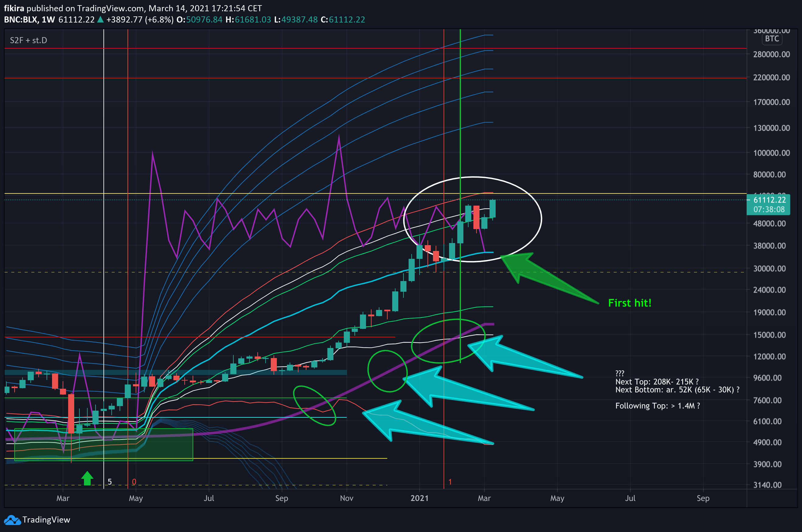
Task: Click the +3892.77 (+6.8%) change readout
Action: tap(140, 20)
